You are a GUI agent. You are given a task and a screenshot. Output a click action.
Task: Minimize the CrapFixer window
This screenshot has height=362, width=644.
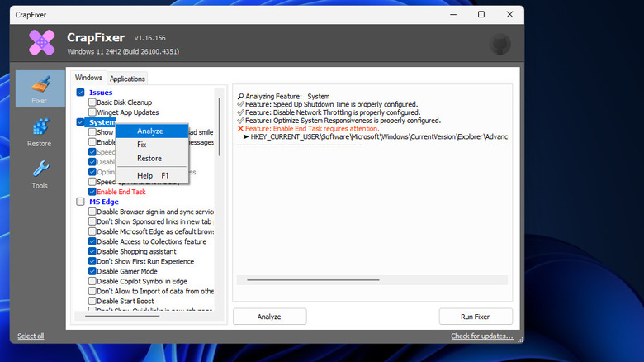pyautogui.click(x=453, y=14)
